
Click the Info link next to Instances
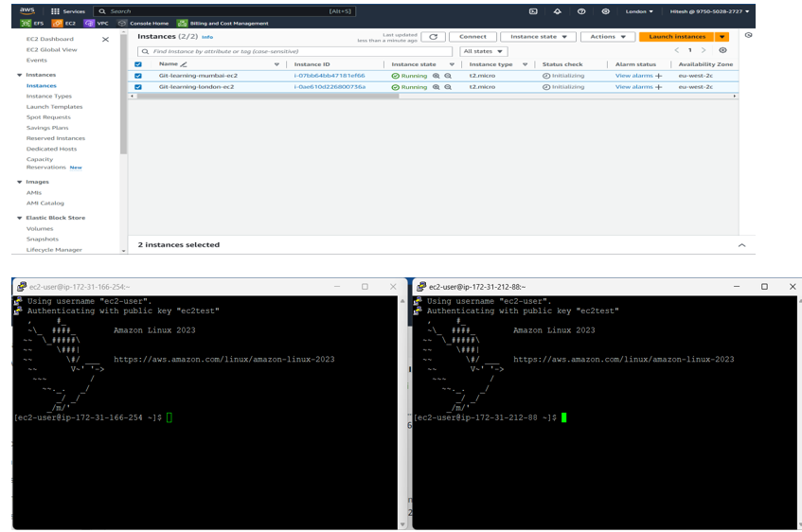207,37
